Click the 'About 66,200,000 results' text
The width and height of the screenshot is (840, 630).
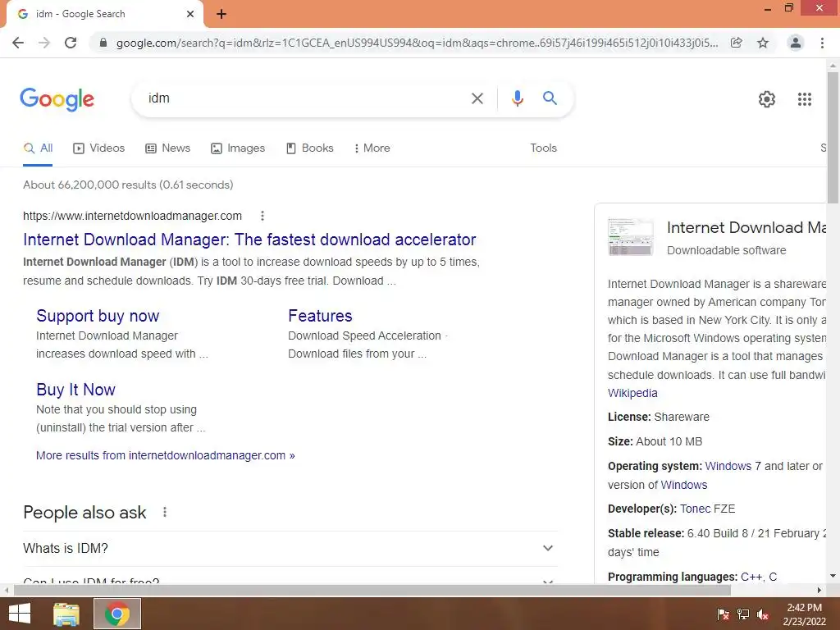pyautogui.click(x=128, y=185)
